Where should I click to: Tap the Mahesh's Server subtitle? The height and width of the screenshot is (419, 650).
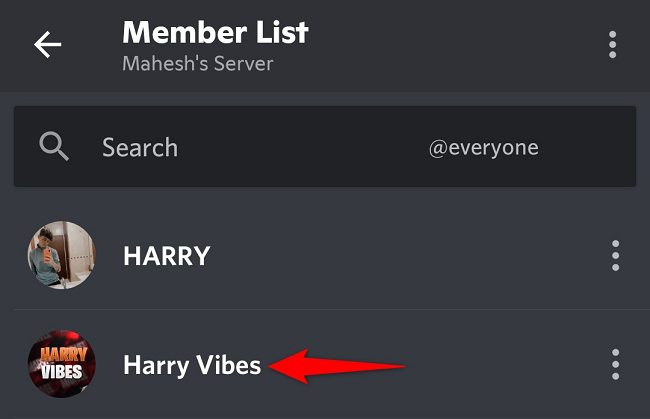coord(197,64)
